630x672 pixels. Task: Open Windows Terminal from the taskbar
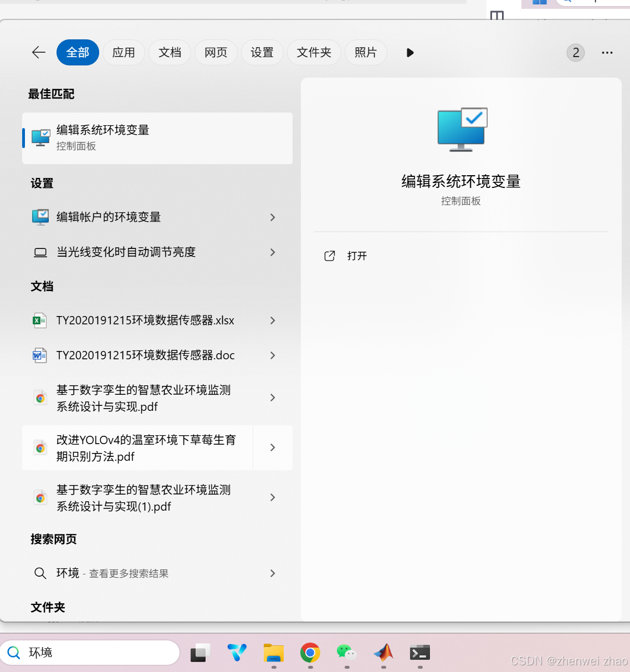coord(419,653)
